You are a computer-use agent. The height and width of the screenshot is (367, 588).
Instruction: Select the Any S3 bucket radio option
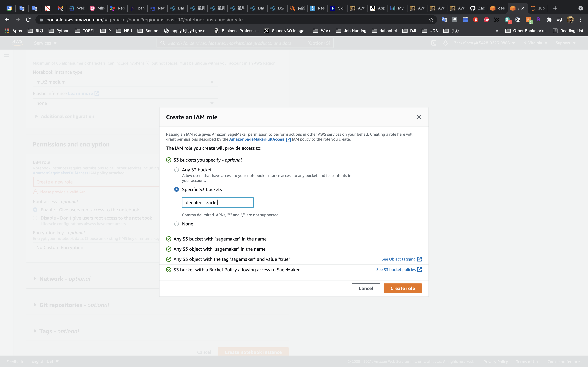pyautogui.click(x=177, y=170)
